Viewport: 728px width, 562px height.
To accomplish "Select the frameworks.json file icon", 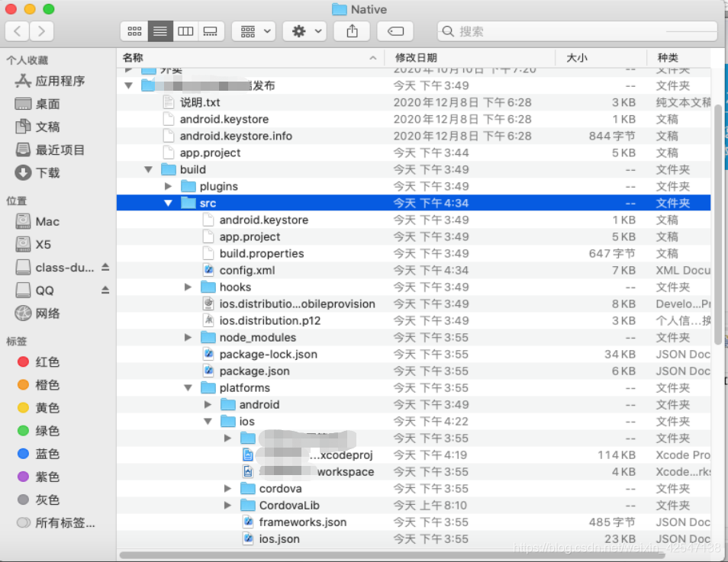I will coord(249,522).
